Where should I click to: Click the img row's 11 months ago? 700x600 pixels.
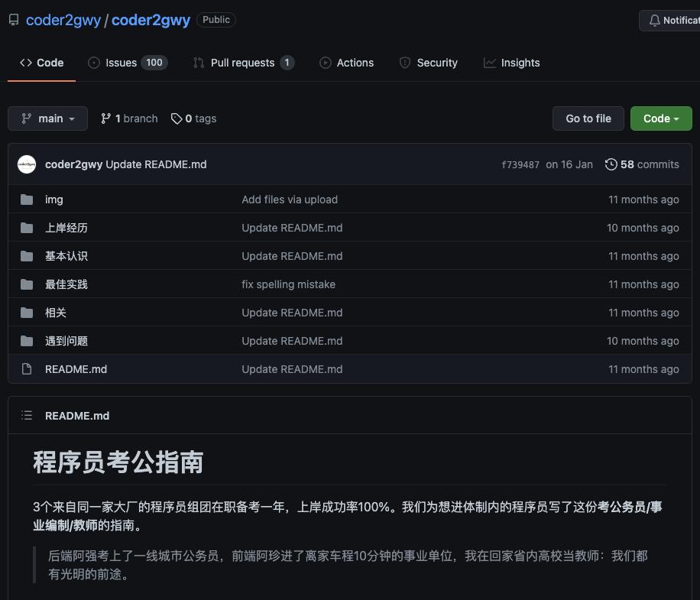click(x=643, y=199)
